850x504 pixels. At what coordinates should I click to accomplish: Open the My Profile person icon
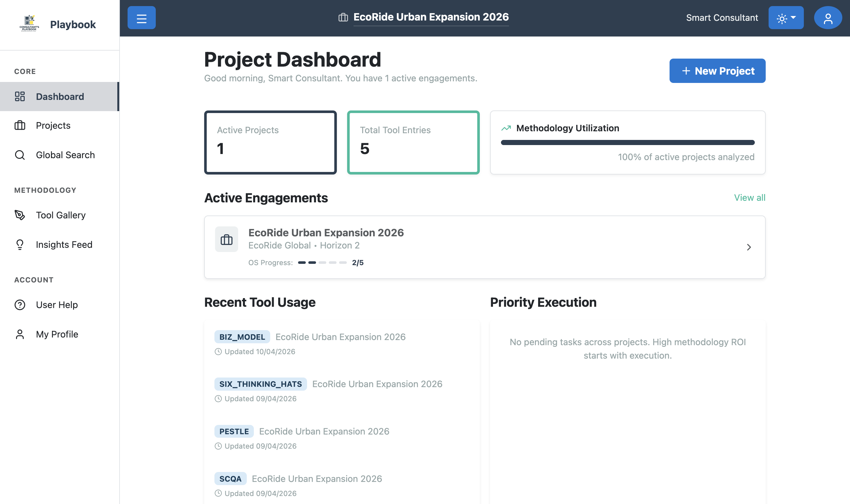point(20,334)
